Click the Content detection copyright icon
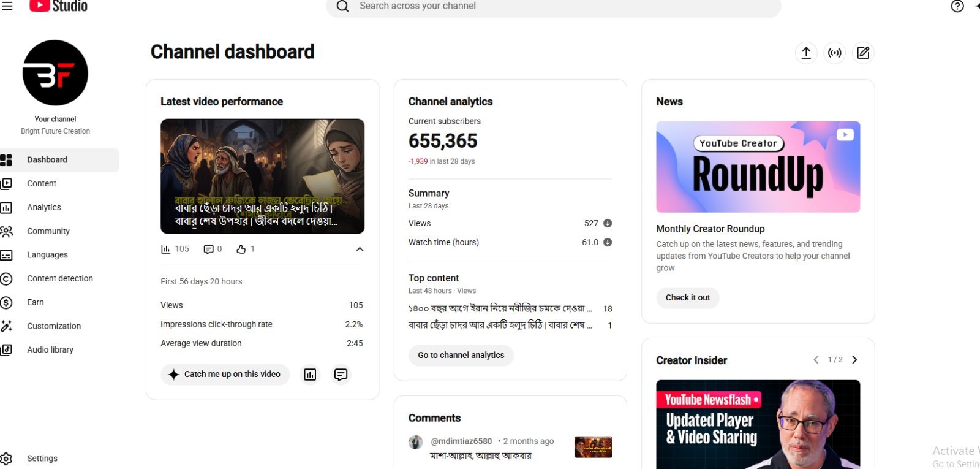The width and height of the screenshot is (980, 469). (6, 279)
